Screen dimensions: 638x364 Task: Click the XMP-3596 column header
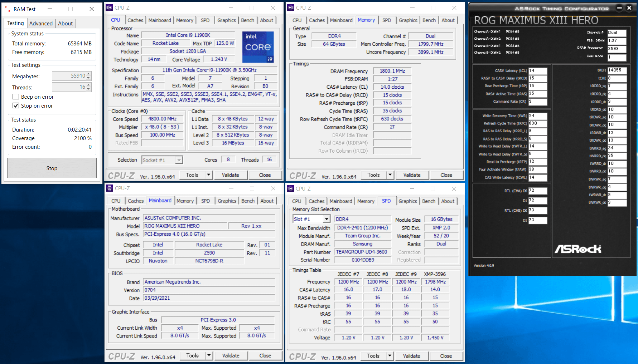tap(435, 274)
